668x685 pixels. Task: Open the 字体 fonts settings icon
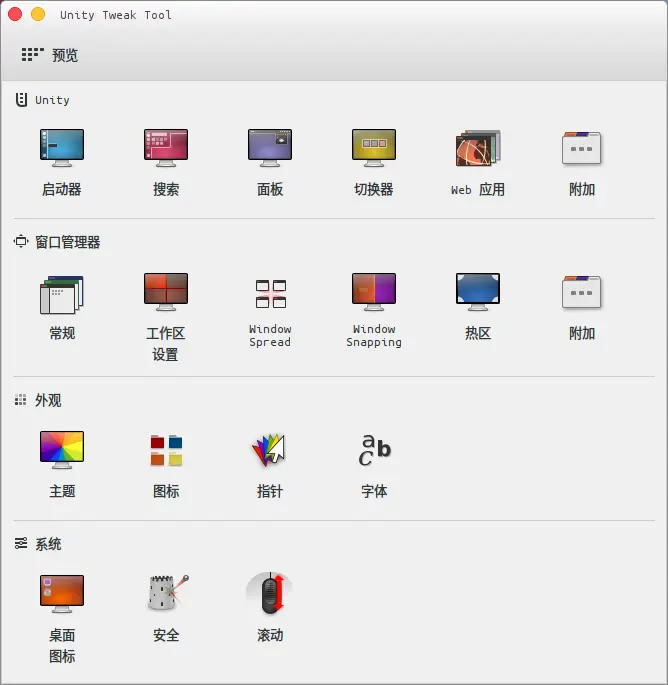click(374, 450)
